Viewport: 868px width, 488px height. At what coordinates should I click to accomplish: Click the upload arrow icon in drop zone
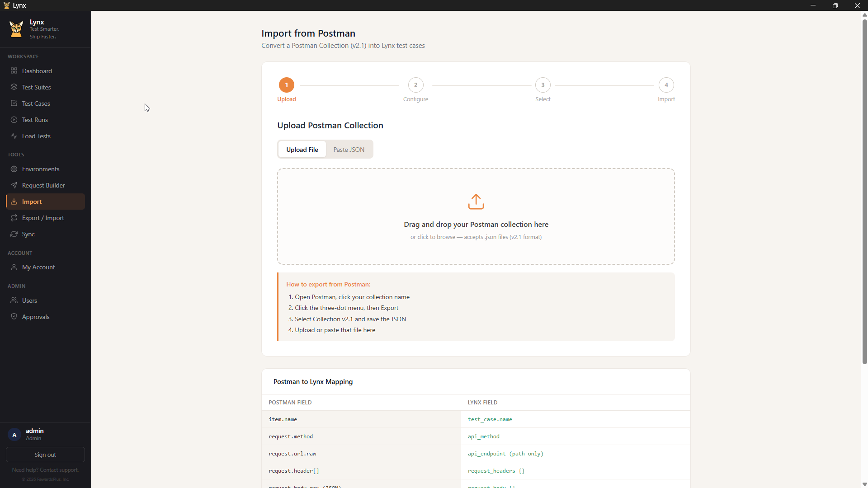(x=476, y=202)
